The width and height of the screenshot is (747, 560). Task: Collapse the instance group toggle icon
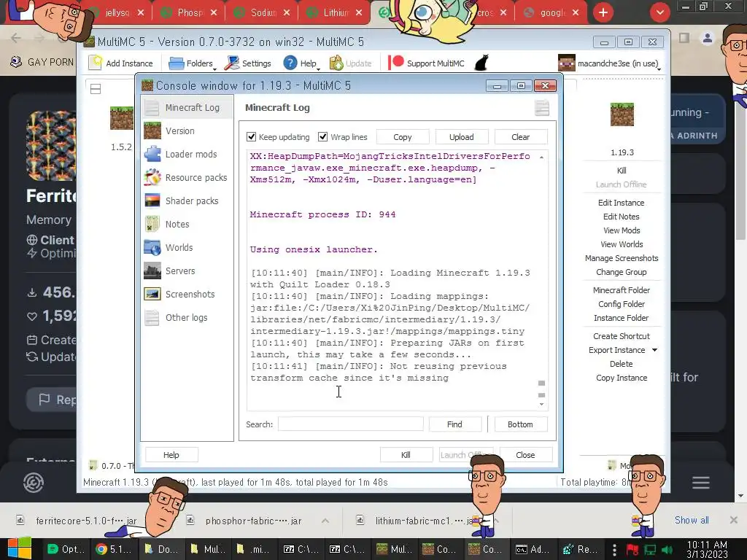[x=96, y=89]
